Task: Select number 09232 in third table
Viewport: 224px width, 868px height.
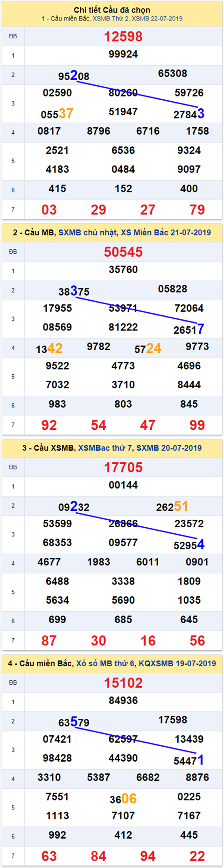Action: pyautogui.click(x=74, y=506)
